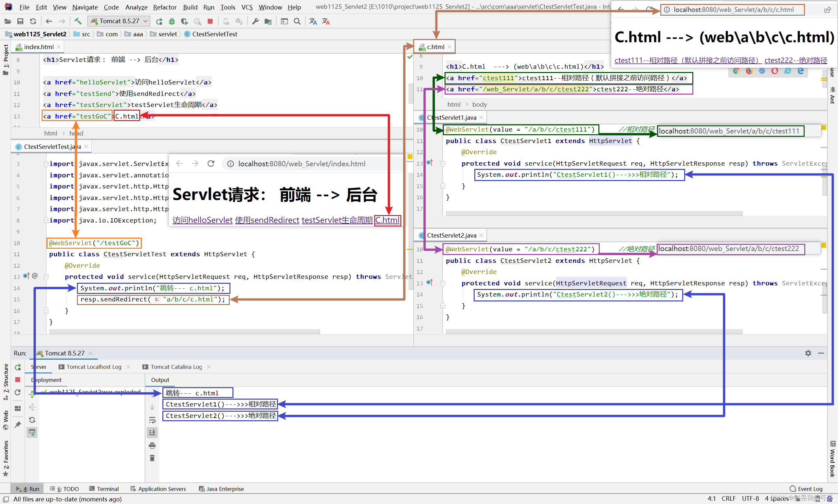Open the Run panel settings gear

tap(808, 353)
